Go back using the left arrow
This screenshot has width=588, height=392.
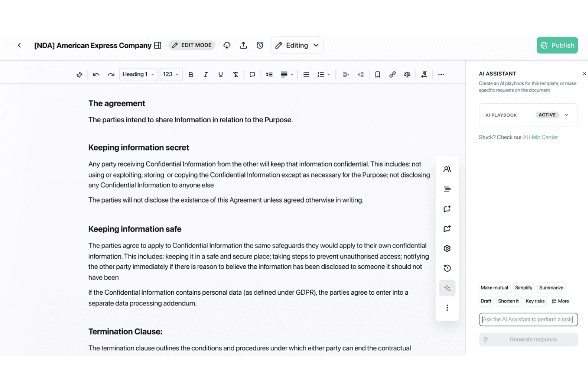[19, 45]
